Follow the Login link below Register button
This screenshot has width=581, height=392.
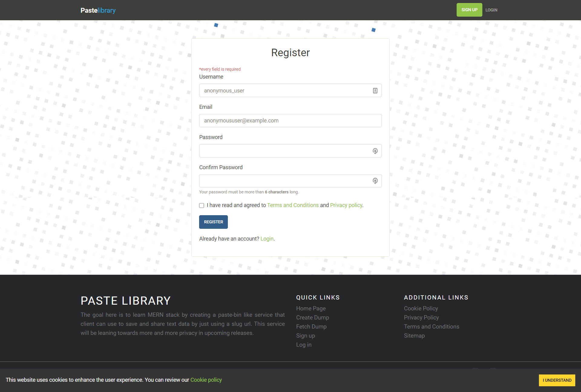point(267,239)
